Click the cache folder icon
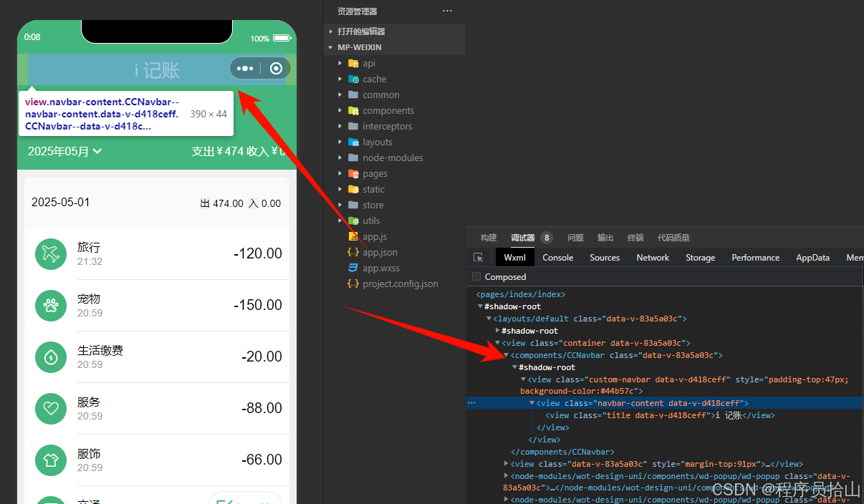 coord(353,79)
